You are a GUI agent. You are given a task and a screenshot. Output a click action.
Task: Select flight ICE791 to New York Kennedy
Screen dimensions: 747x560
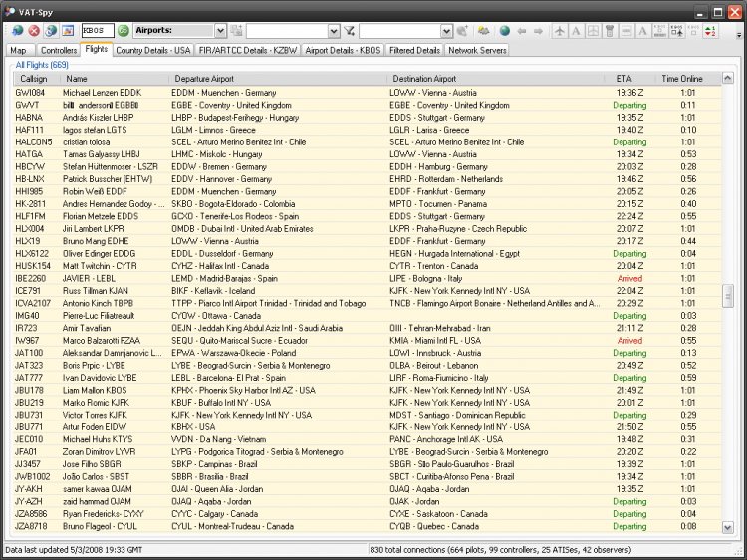tap(367, 291)
